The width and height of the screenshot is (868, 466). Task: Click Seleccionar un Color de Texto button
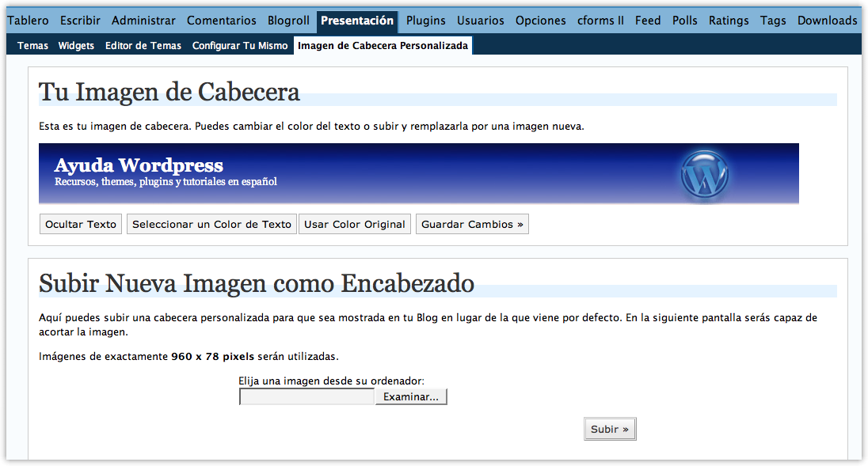211,224
